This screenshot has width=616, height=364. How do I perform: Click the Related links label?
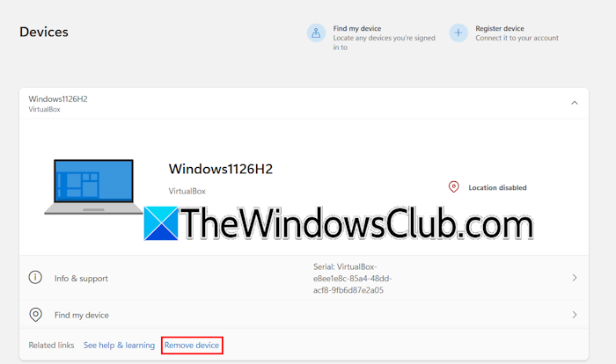pos(51,346)
